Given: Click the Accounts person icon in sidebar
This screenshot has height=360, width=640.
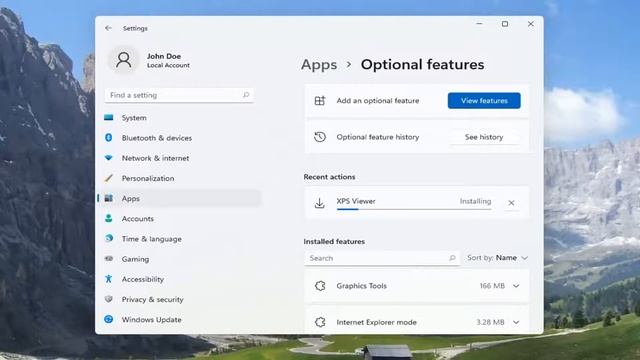Looking at the screenshot, I should (109, 218).
